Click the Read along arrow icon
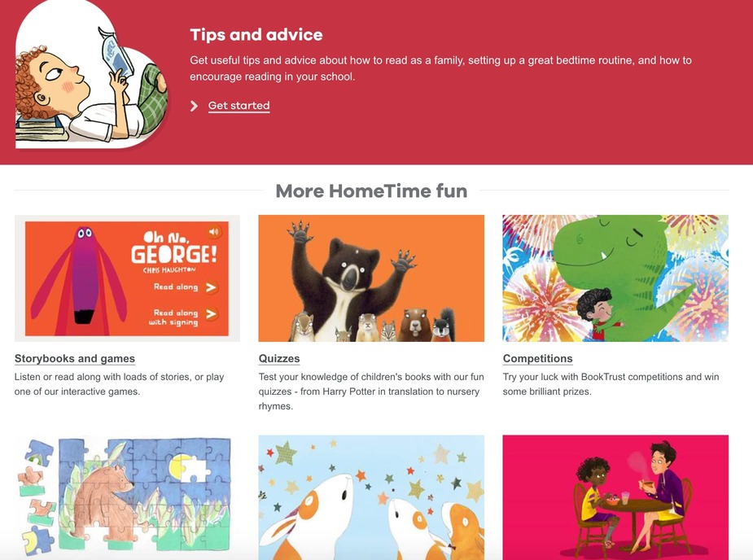753x560 pixels. [211, 287]
